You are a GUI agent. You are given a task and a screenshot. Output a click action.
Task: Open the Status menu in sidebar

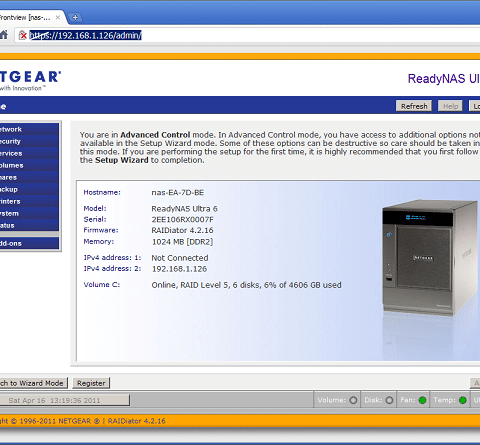coord(29,225)
